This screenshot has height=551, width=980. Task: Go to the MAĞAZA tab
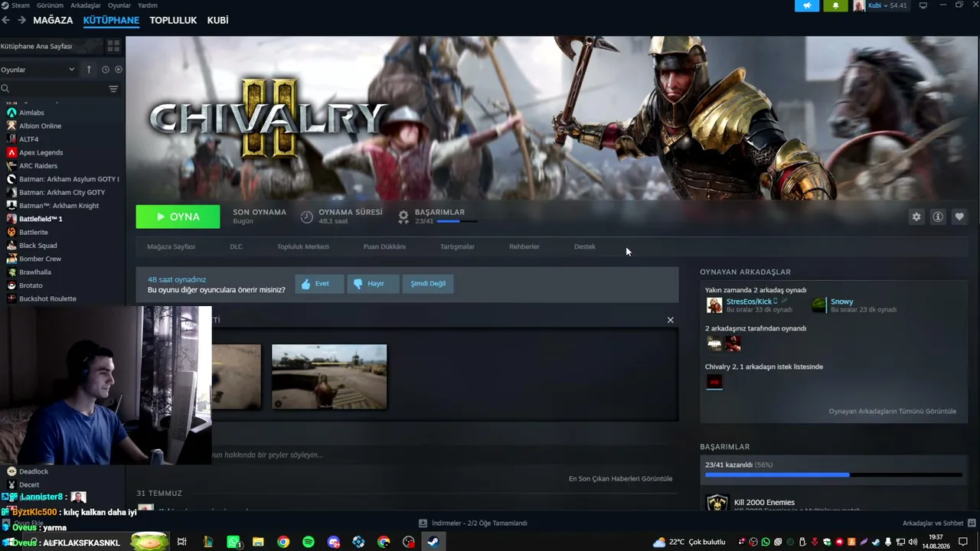[53, 21]
